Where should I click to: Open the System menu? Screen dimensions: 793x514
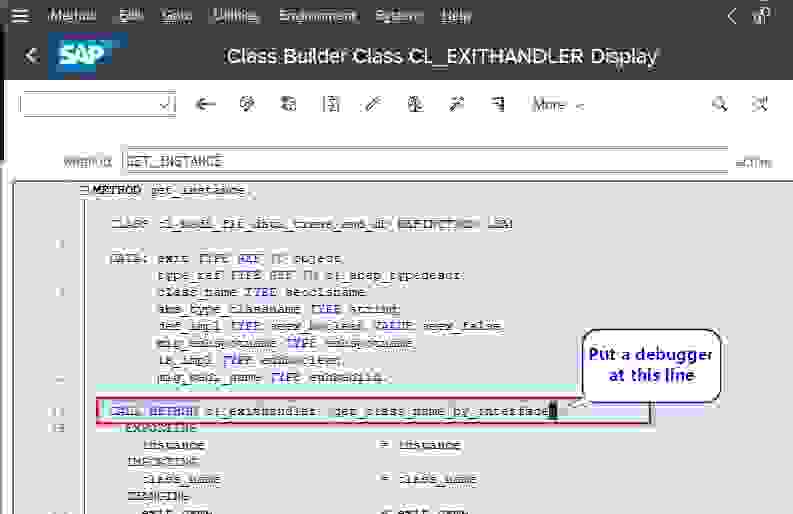click(x=399, y=16)
